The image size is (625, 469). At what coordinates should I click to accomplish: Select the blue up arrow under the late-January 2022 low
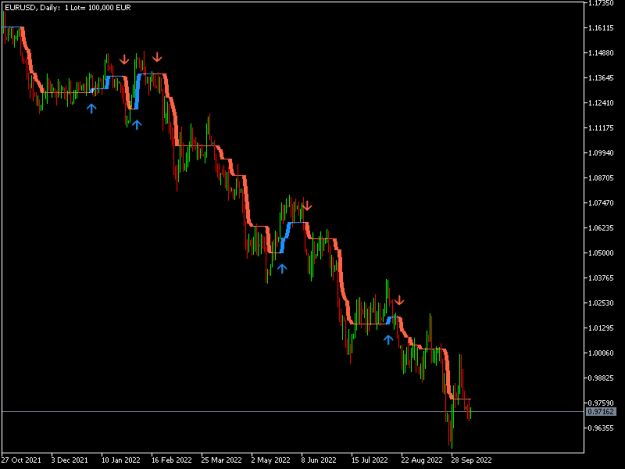point(137,125)
